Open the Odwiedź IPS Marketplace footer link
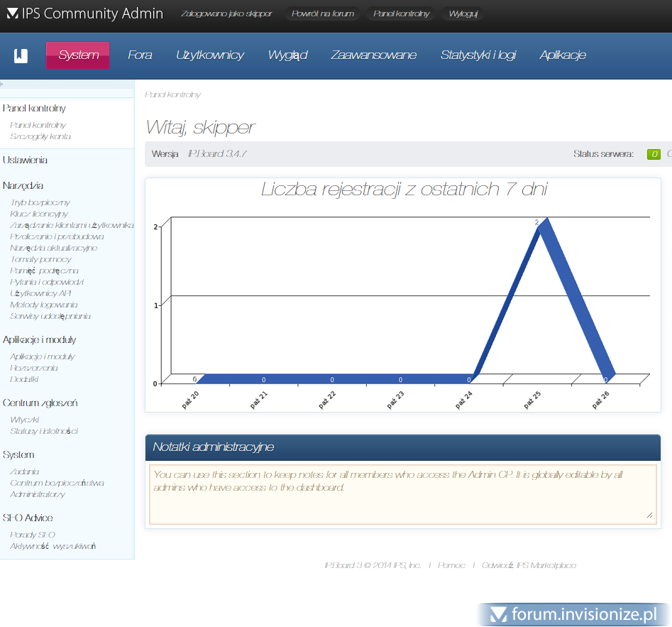672x627 pixels. (x=529, y=565)
